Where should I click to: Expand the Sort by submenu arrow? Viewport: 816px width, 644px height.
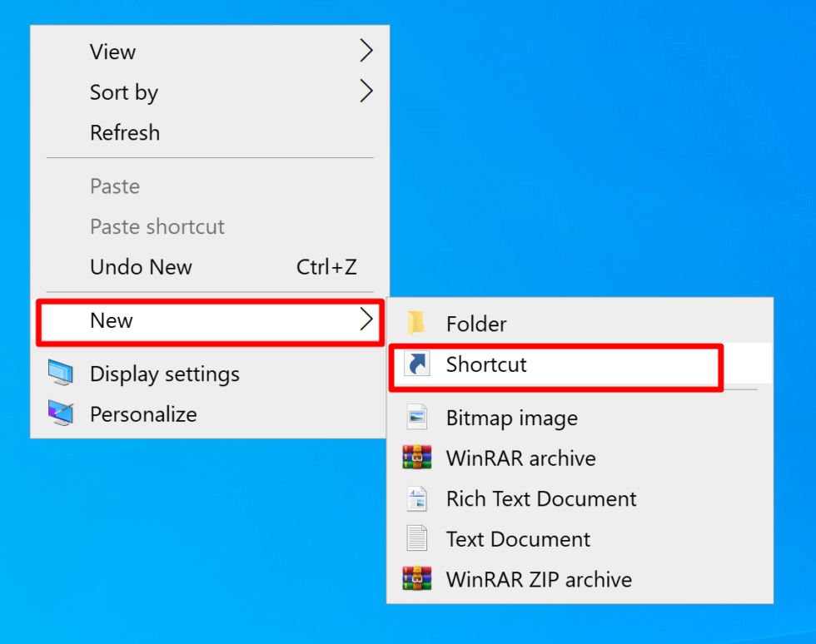coord(366,92)
